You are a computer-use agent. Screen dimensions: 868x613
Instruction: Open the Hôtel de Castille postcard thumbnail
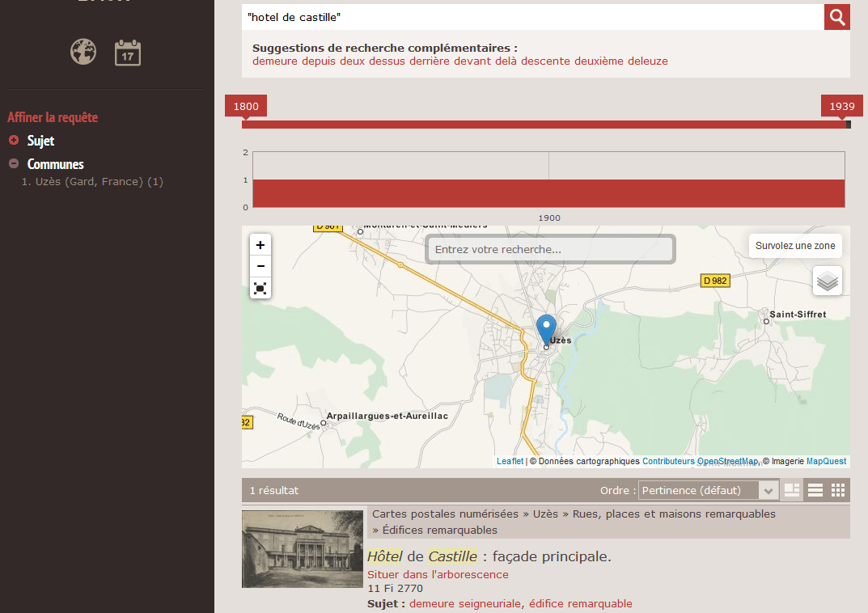click(x=303, y=548)
